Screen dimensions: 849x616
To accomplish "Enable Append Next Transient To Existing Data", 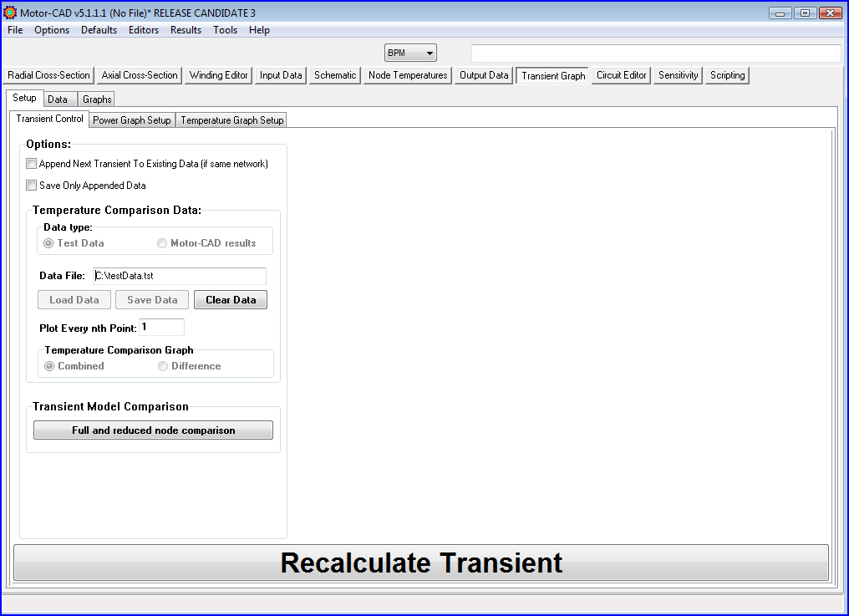I will [x=32, y=164].
